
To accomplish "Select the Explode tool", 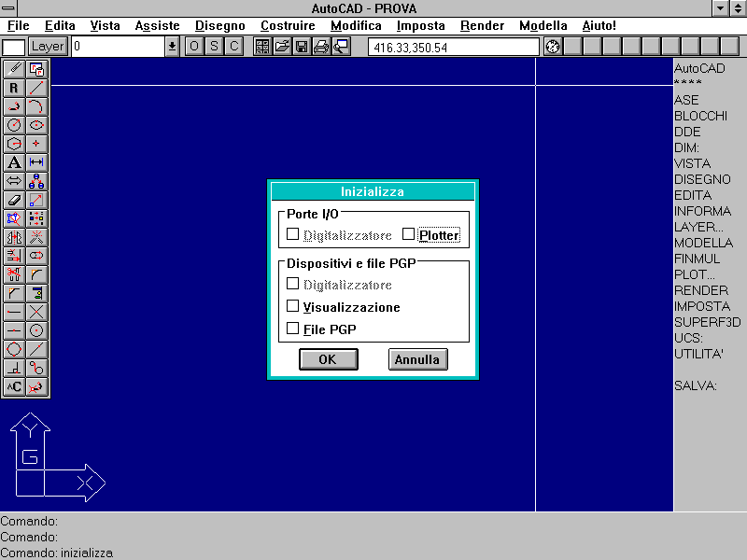I will [36, 237].
